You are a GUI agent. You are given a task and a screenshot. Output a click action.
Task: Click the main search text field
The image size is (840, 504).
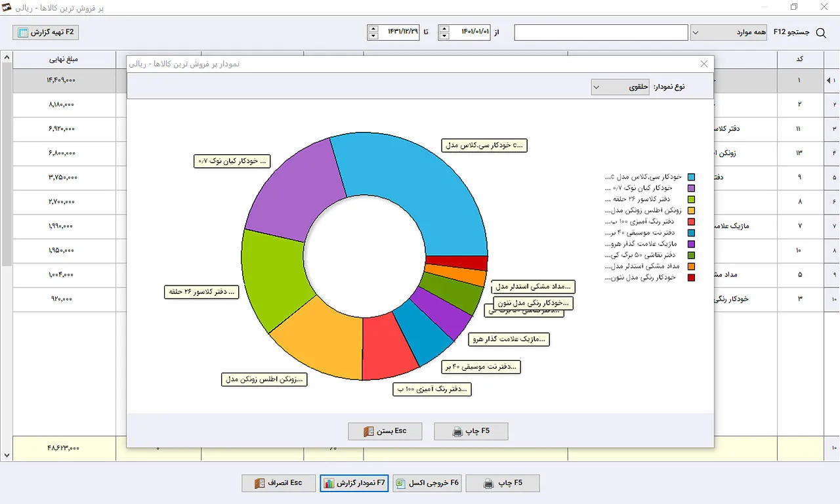point(600,32)
